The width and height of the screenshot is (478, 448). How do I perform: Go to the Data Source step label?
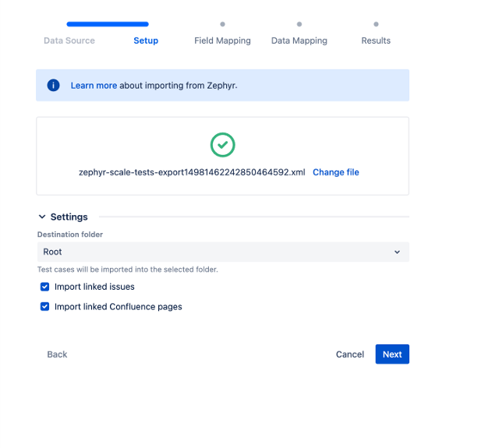click(69, 41)
